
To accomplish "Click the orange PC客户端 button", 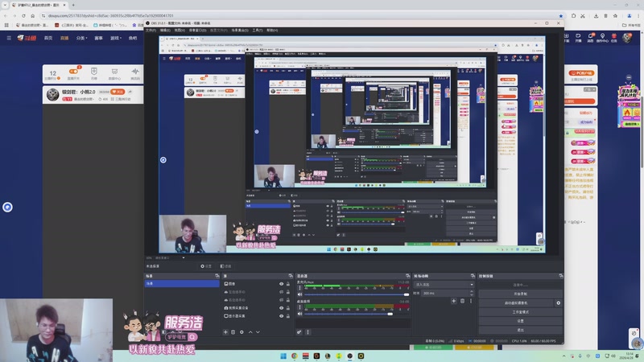I will click(x=581, y=72).
